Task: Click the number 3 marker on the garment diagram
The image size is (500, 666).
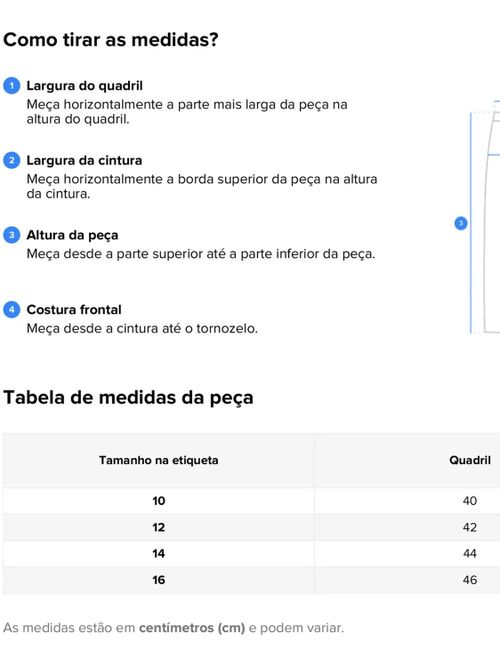Action: tap(461, 223)
